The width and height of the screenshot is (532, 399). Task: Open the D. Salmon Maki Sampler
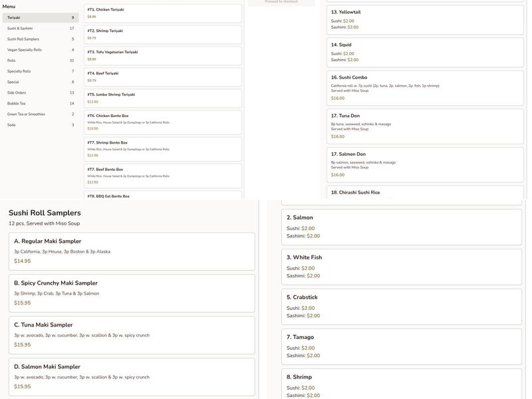(132, 376)
